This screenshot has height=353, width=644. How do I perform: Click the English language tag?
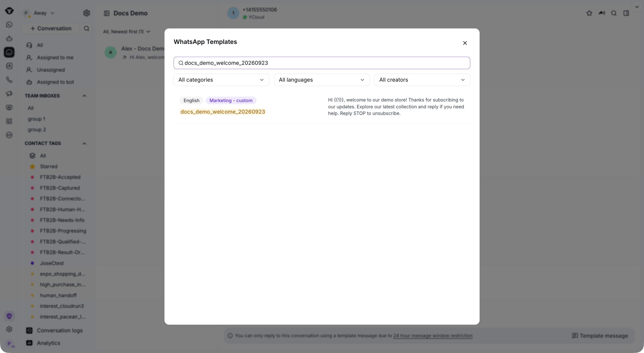pos(191,100)
